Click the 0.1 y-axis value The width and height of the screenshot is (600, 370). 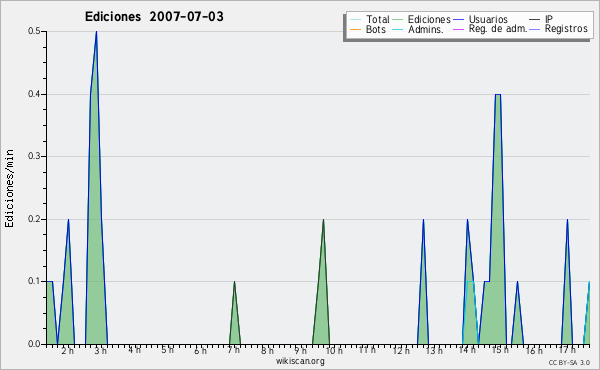point(34,282)
